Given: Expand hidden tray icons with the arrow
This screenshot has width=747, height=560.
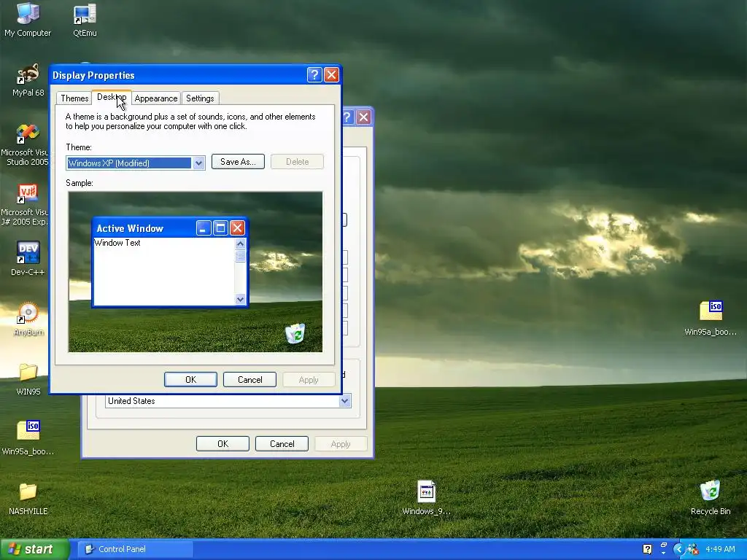Looking at the screenshot, I should tap(679, 549).
